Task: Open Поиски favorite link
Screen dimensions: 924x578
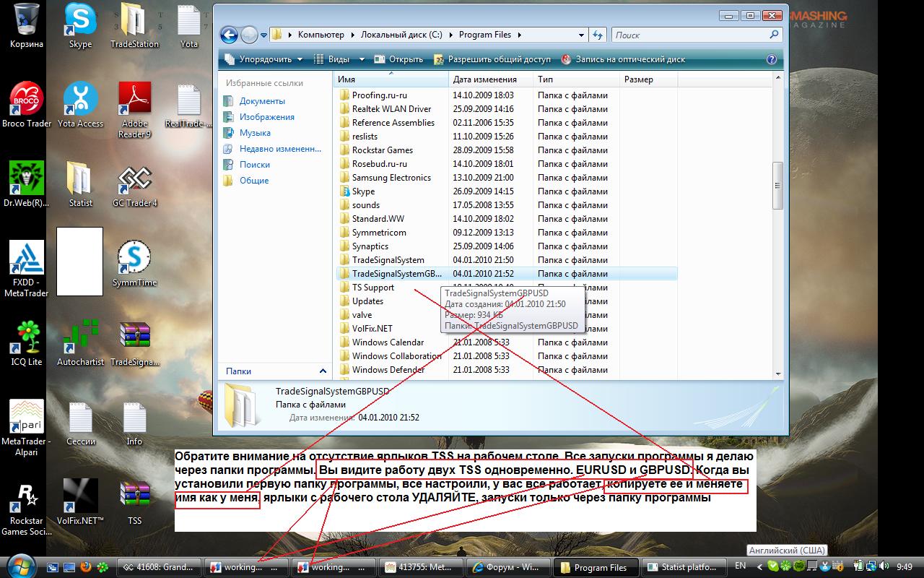Action: 255,165
